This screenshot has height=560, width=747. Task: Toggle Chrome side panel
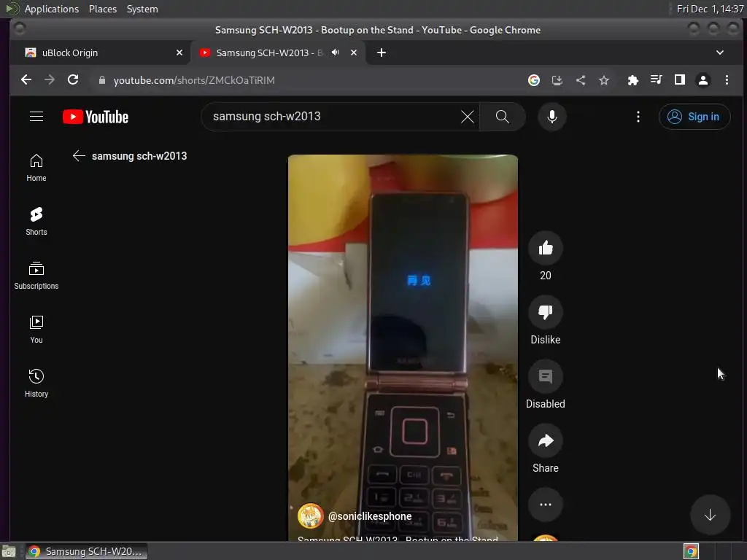tap(679, 80)
